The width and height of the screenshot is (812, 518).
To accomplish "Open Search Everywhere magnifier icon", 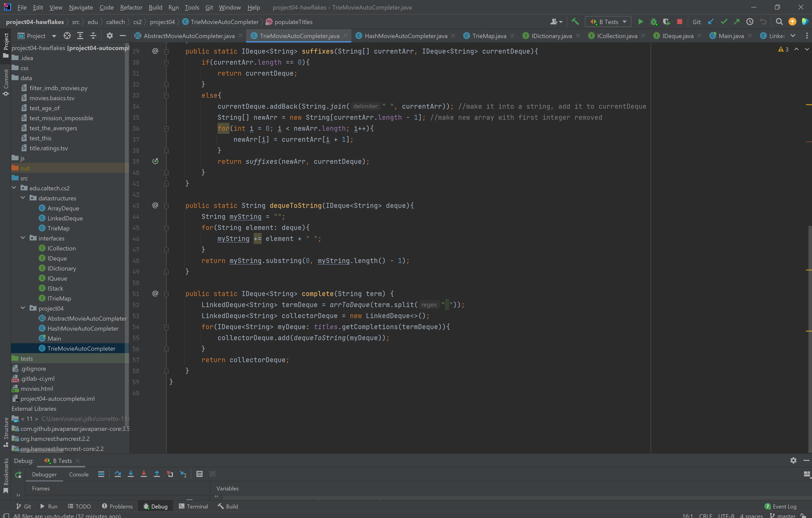I will pos(779,22).
